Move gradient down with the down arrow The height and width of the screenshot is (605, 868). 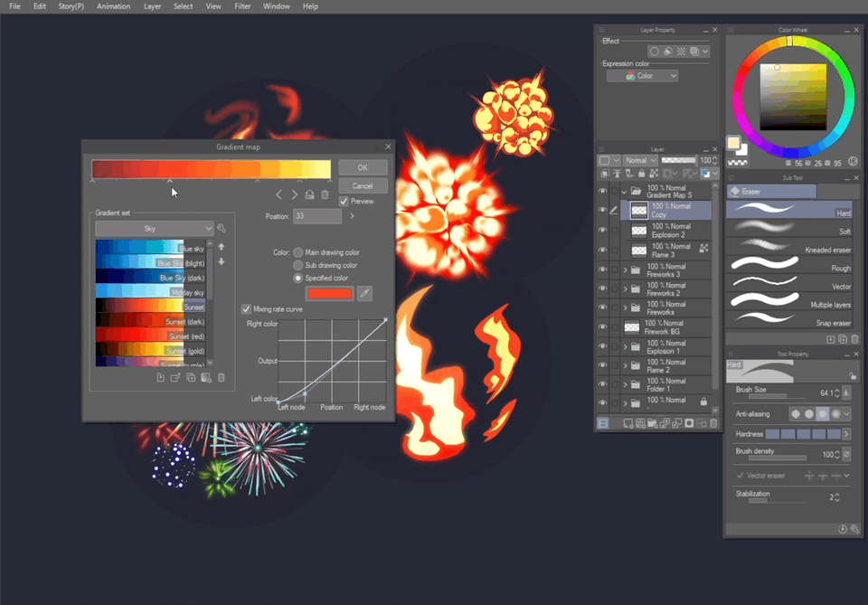[x=222, y=261]
